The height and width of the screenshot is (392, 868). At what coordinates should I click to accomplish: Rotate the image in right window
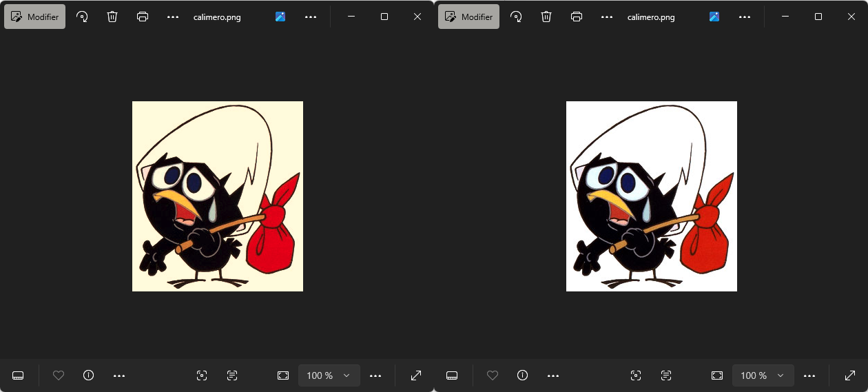[x=516, y=17]
